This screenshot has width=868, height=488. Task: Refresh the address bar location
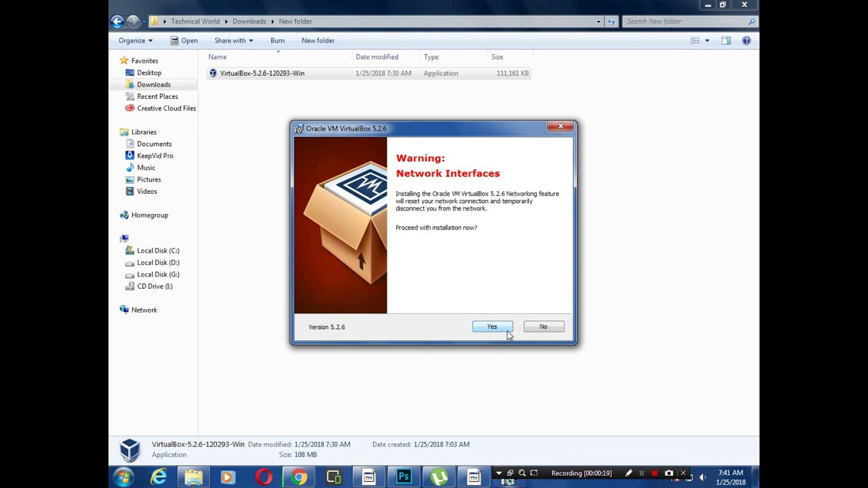(x=612, y=21)
